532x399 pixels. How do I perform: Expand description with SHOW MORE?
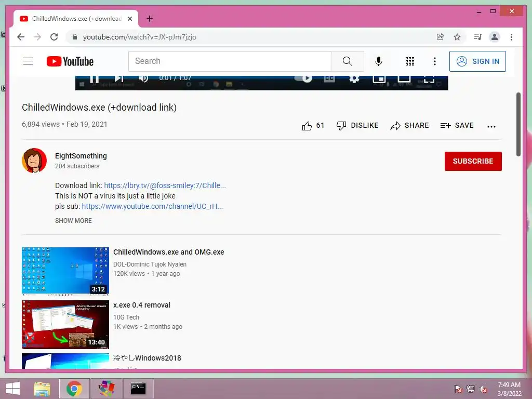coord(73,220)
